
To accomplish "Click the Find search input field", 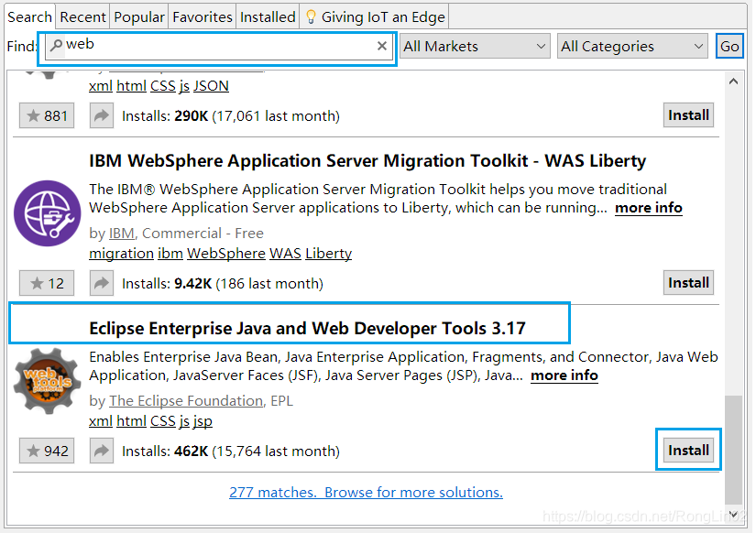I will (x=219, y=47).
